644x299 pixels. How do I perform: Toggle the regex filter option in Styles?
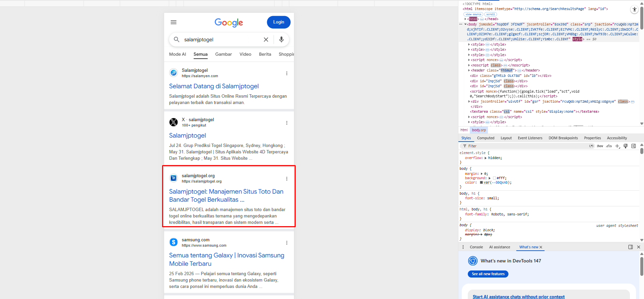pyautogui.click(x=591, y=146)
